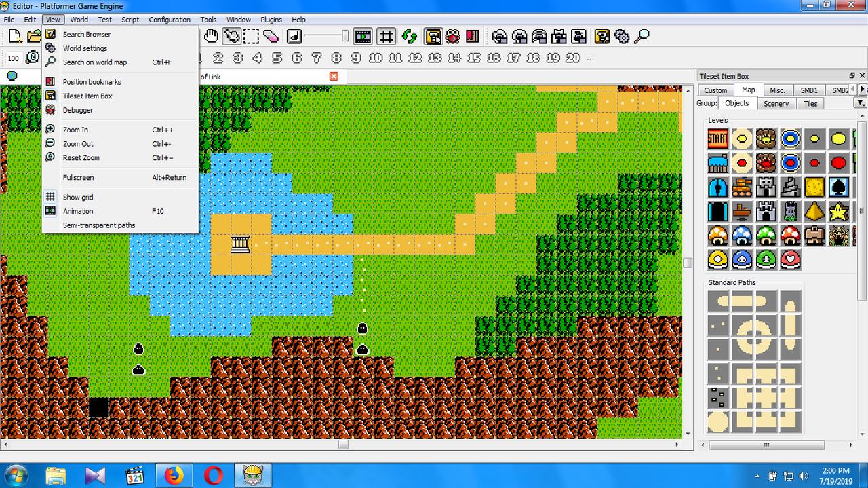Switch to the Tiles group tab
The width and height of the screenshot is (868, 488).
pos(810,104)
